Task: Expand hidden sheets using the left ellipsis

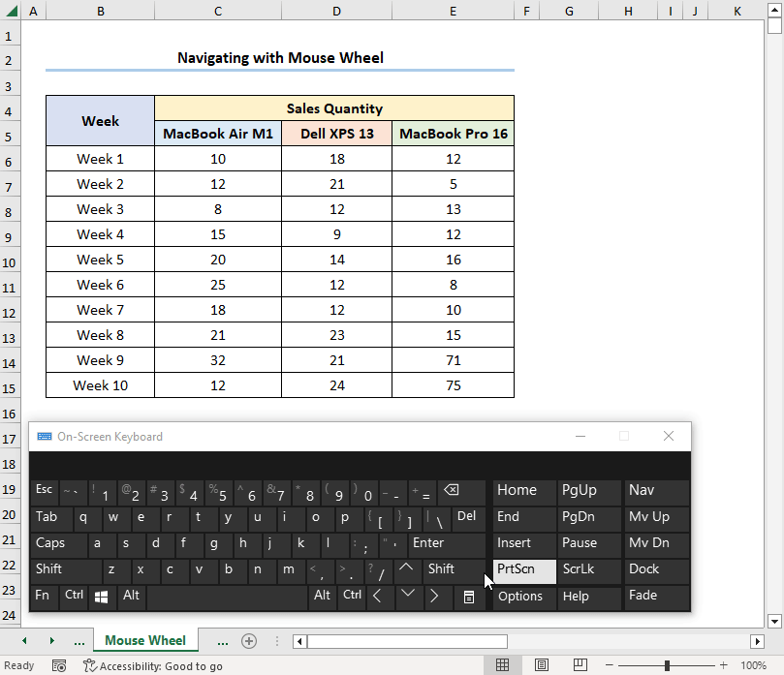Action: point(79,640)
